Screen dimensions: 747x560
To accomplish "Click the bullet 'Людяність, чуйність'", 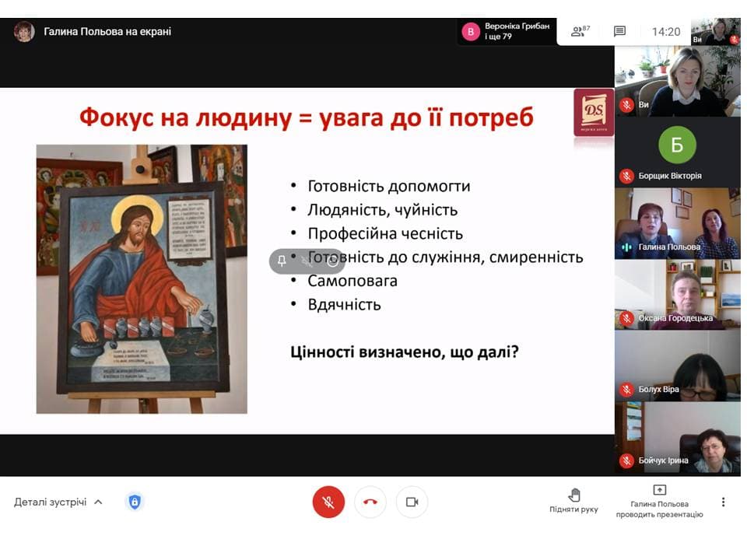I will point(383,210).
